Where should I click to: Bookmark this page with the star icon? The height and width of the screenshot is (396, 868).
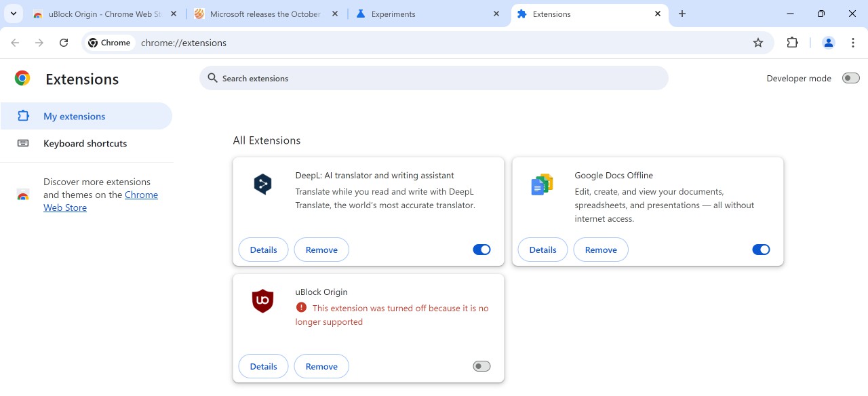click(758, 43)
